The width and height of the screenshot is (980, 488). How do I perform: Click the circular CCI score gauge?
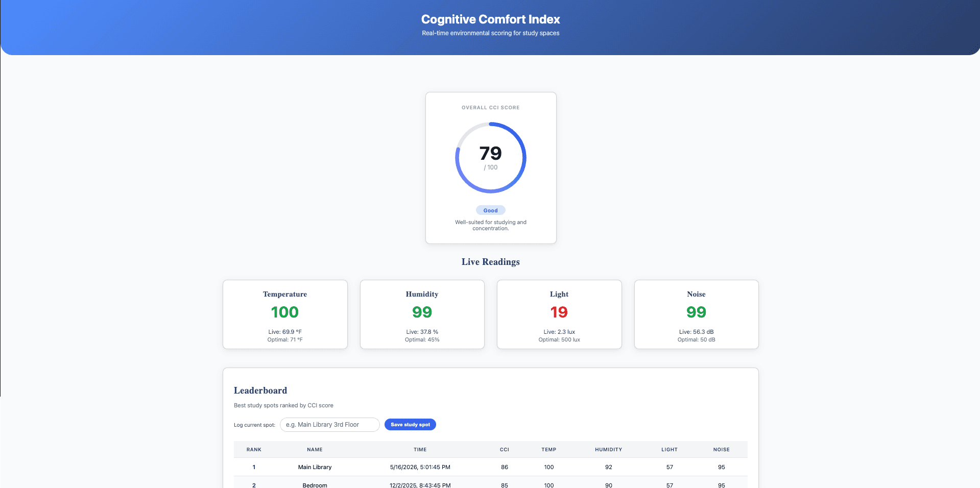[x=491, y=158]
